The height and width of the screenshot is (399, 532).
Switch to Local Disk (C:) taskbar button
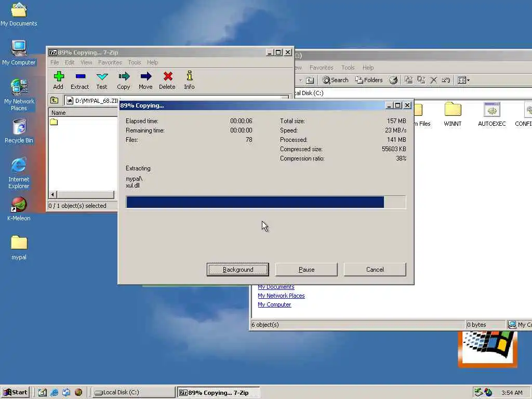pos(134,392)
